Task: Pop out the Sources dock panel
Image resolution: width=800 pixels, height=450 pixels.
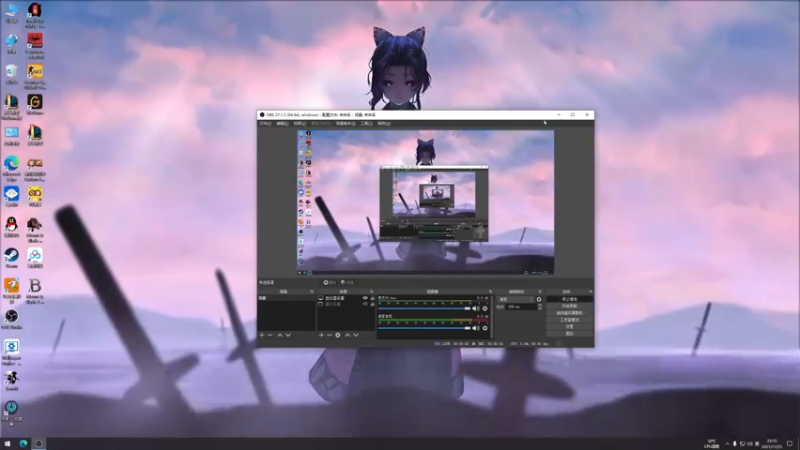Action: [371, 292]
